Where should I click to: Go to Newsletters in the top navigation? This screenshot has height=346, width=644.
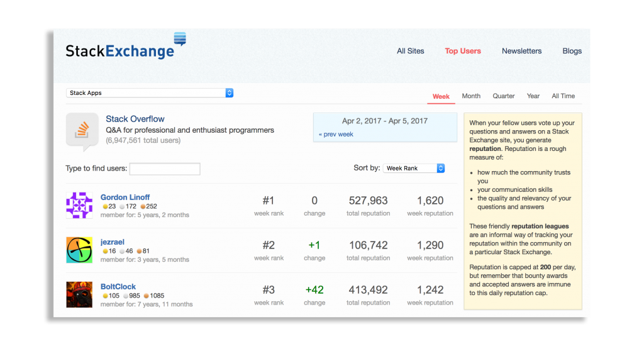pyautogui.click(x=521, y=51)
